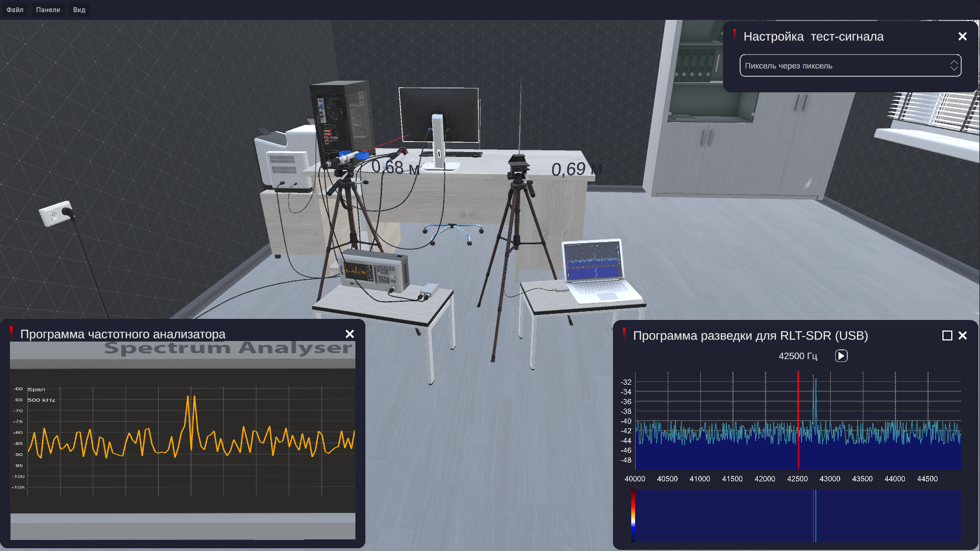Expand the 'Пиксель через пиксель' test-signal dropdown
The width and height of the screenshot is (980, 551).
point(850,66)
